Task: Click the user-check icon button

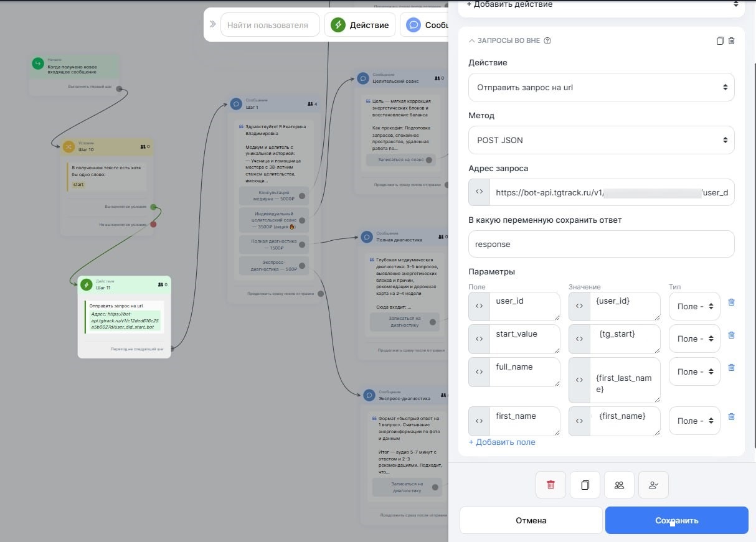Action: 653,485
